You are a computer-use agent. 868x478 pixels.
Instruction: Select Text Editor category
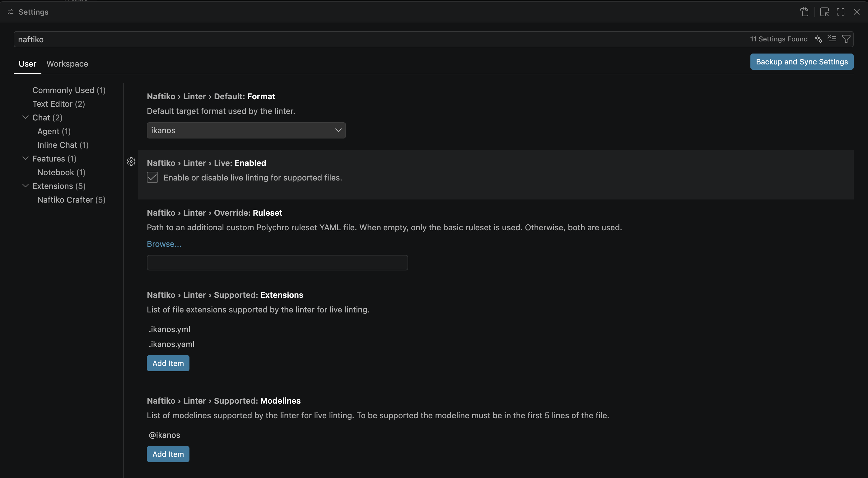point(58,104)
